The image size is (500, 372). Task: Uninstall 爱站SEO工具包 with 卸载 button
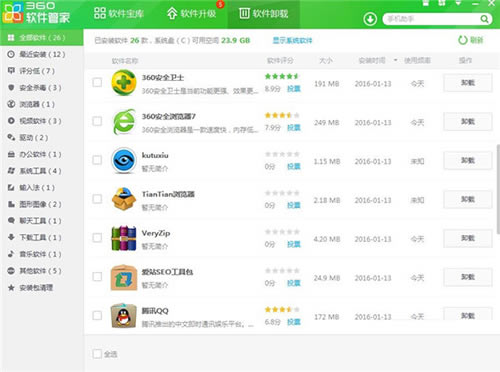468,277
